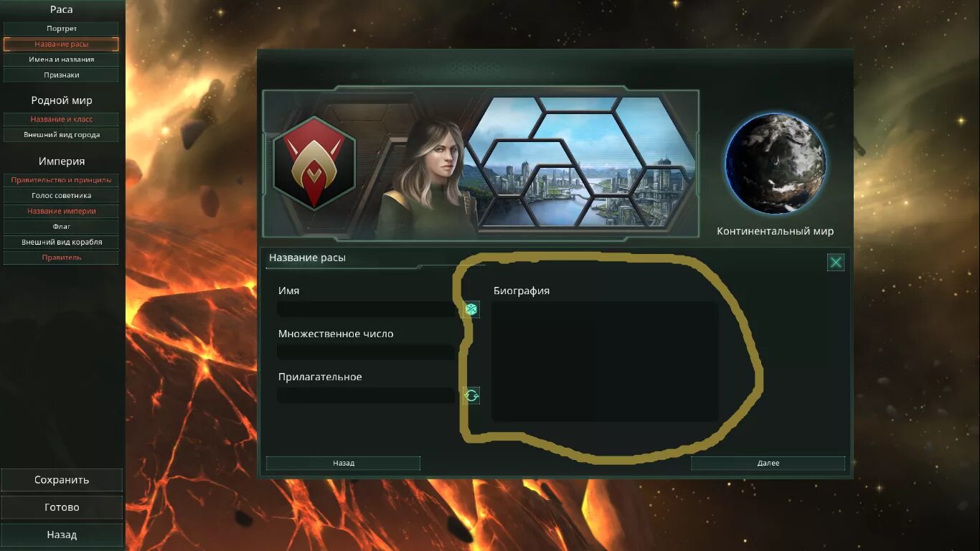Click the refresh icon beside Прилагательное field

click(x=471, y=395)
